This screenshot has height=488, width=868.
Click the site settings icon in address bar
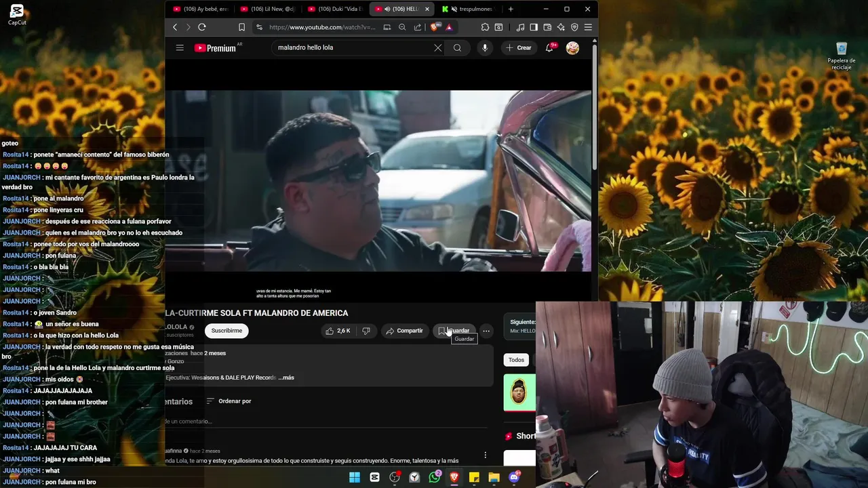(259, 27)
